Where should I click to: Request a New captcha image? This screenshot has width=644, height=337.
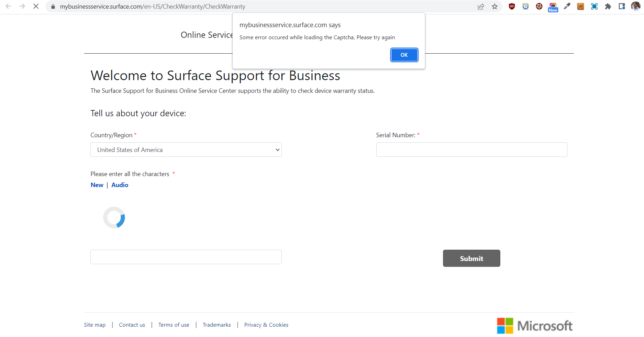[97, 185]
